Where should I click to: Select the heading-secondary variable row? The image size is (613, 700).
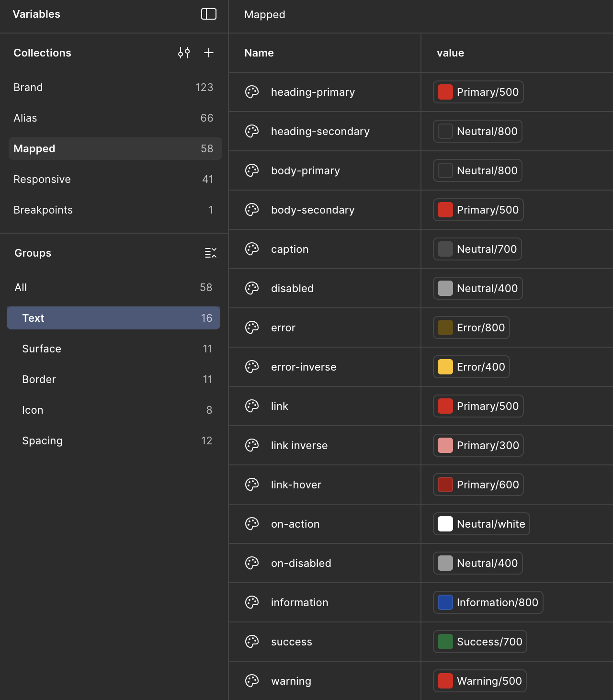coord(320,131)
